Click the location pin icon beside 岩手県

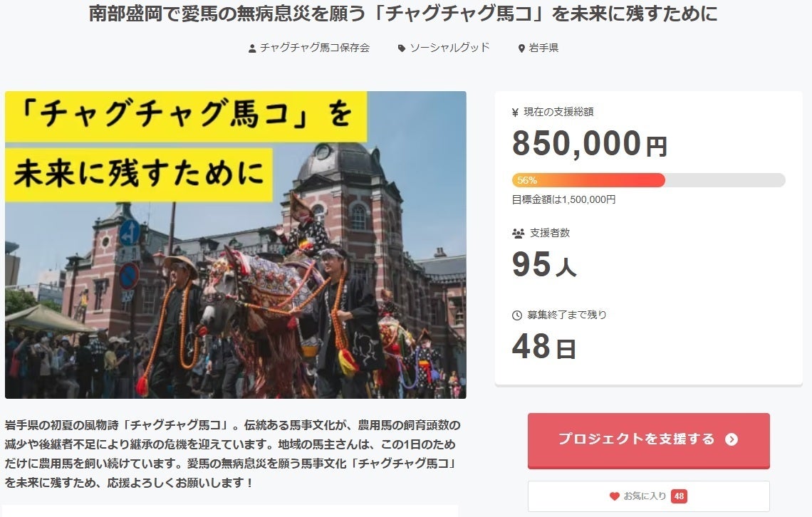click(521, 48)
